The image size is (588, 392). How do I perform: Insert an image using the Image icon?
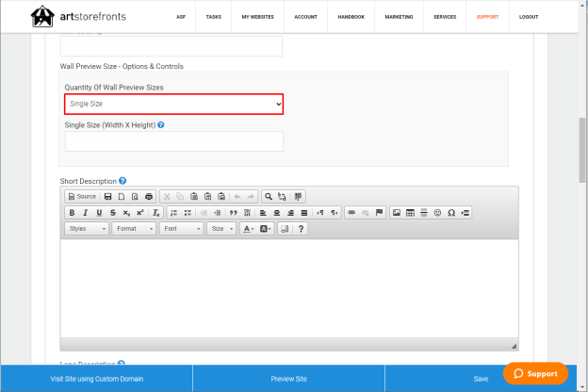397,213
